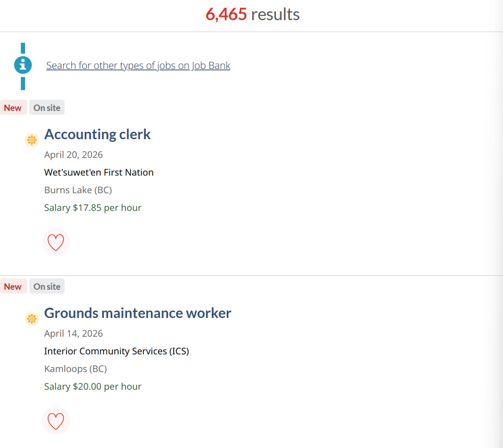
Task: Click the blue info circle icon
Action: click(23, 66)
